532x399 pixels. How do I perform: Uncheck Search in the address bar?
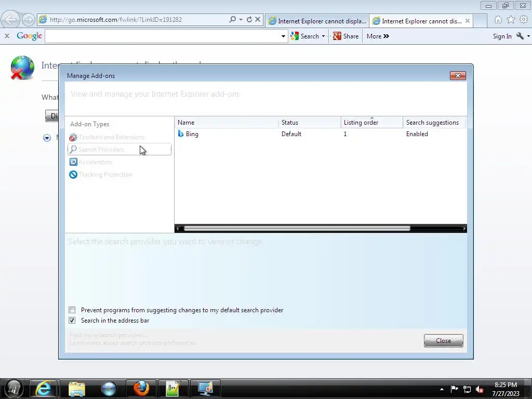click(x=72, y=320)
